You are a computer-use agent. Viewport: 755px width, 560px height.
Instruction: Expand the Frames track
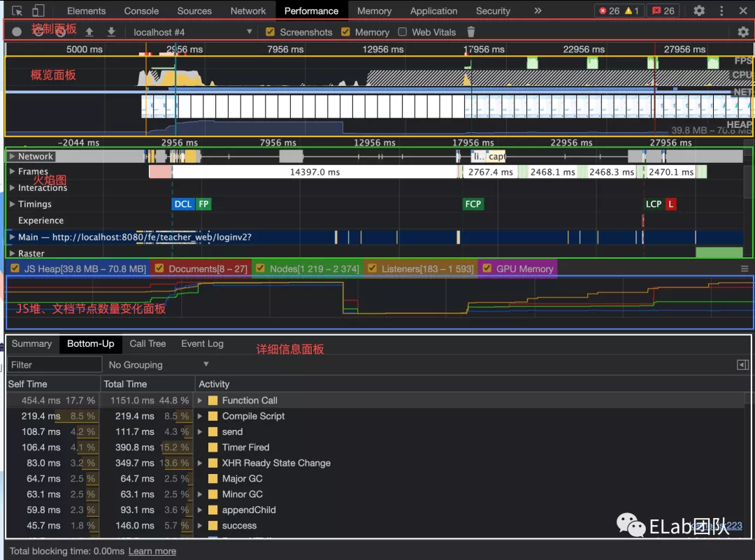12,171
